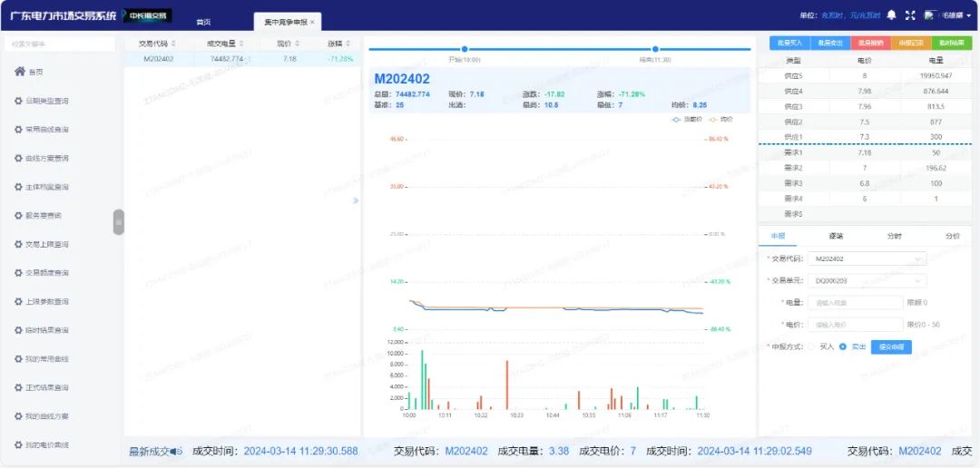
Task: Click the 开始(10:00) timeline slider handle
Action: (465, 49)
